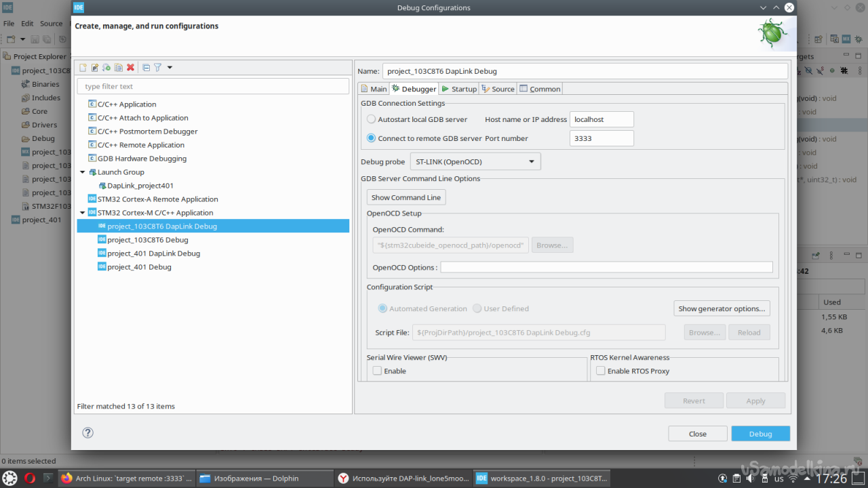This screenshot has width=868, height=488.
Task: Switch to the Common tab
Action: tap(540, 89)
